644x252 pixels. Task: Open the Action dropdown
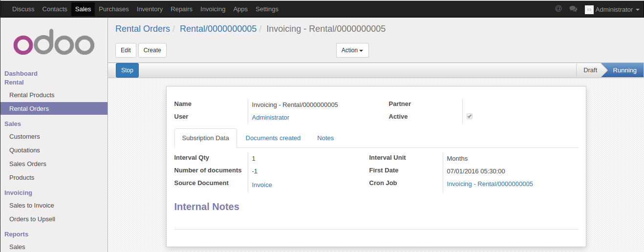click(352, 50)
